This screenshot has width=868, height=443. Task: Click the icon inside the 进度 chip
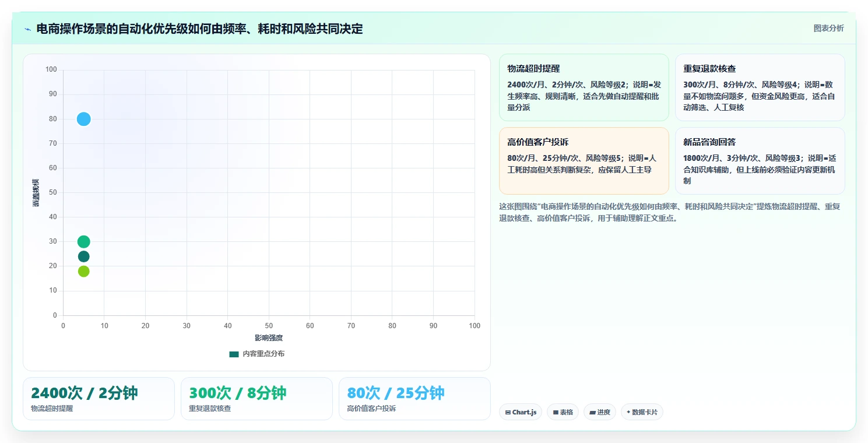point(592,412)
